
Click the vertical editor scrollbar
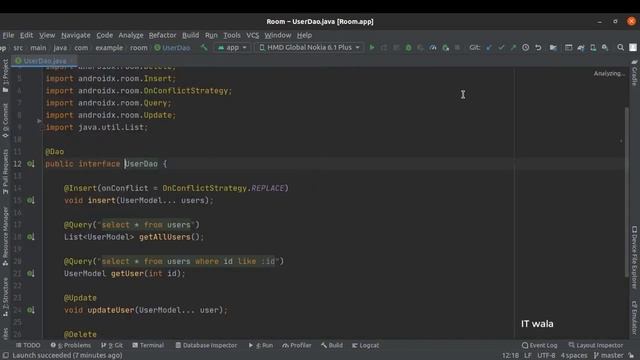(x=627, y=192)
